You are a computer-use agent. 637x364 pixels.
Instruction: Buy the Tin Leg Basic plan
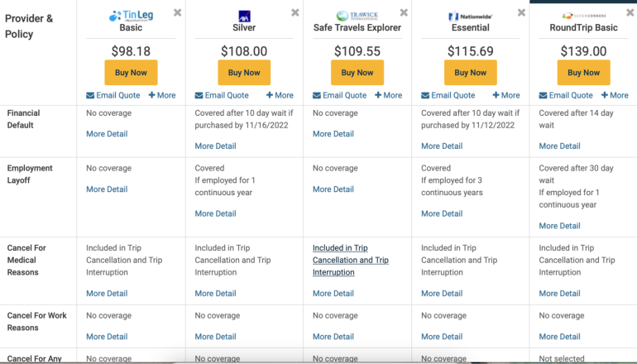tap(131, 73)
